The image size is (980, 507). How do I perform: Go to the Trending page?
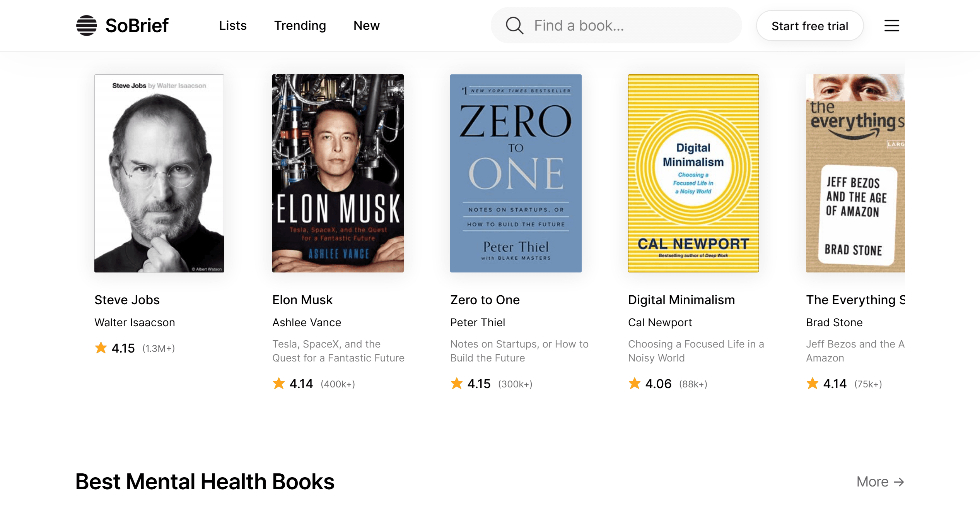tap(300, 26)
